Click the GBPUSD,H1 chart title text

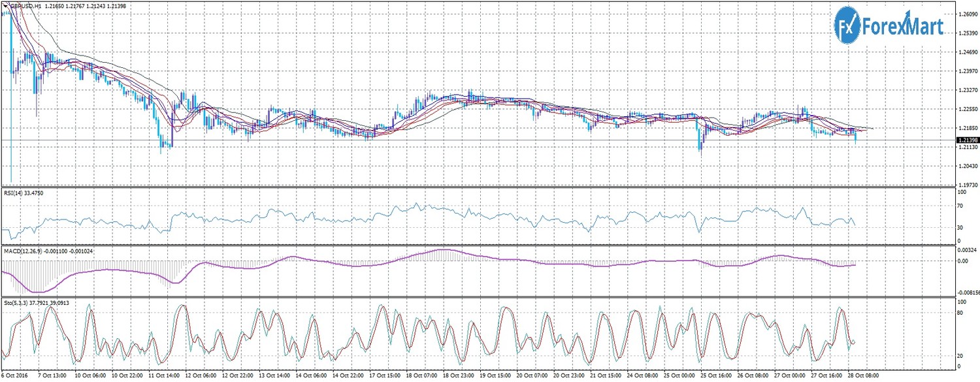coord(25,5)
